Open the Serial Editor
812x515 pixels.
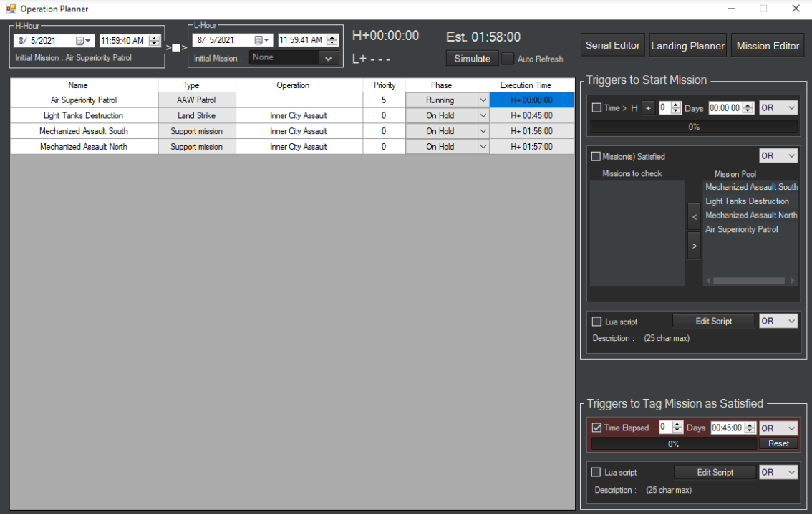[613, 45]
